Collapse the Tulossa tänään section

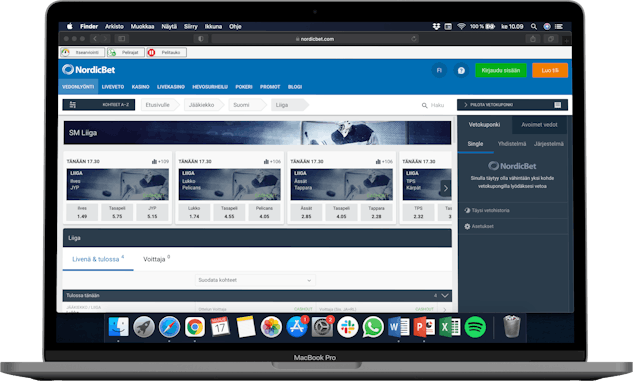click(x=445, y=296)
